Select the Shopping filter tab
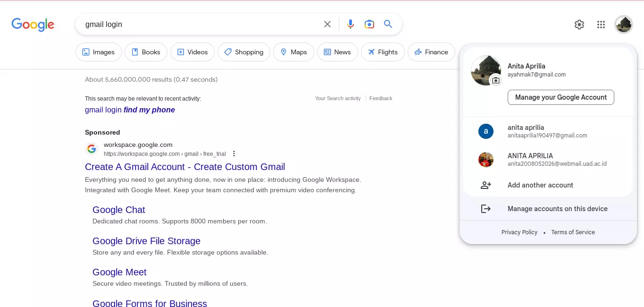This screenshot has width=644, height=307. 244,52
